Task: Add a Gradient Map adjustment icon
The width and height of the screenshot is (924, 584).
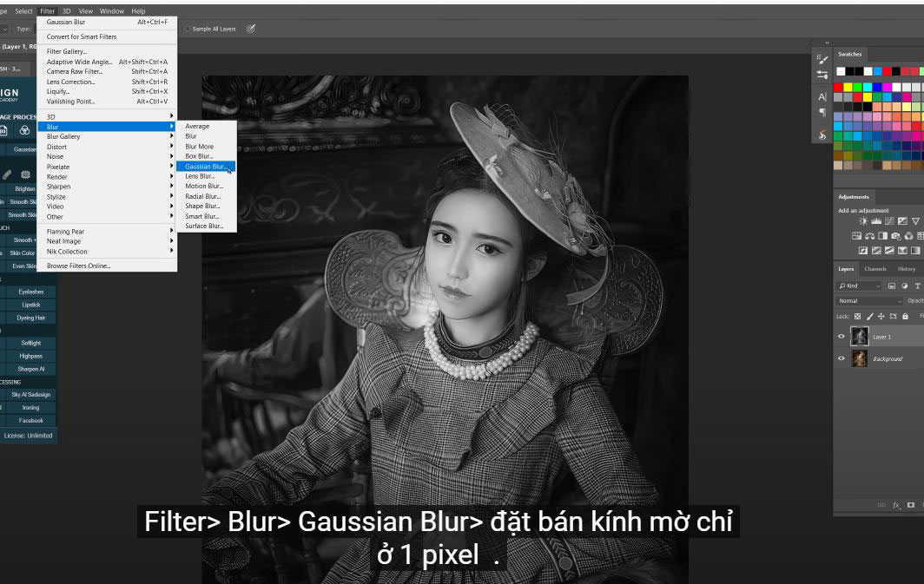Action: coord(915,250)
